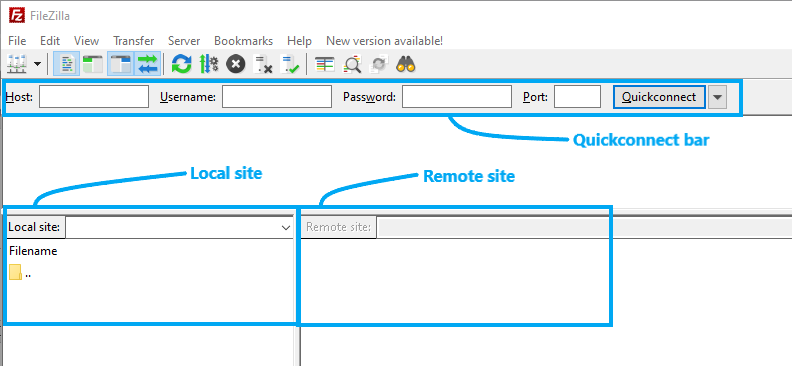This screenshot has width=792, height=366.
Task: Toggle synchronized browsing icon
Action: [x=379, y=64]
